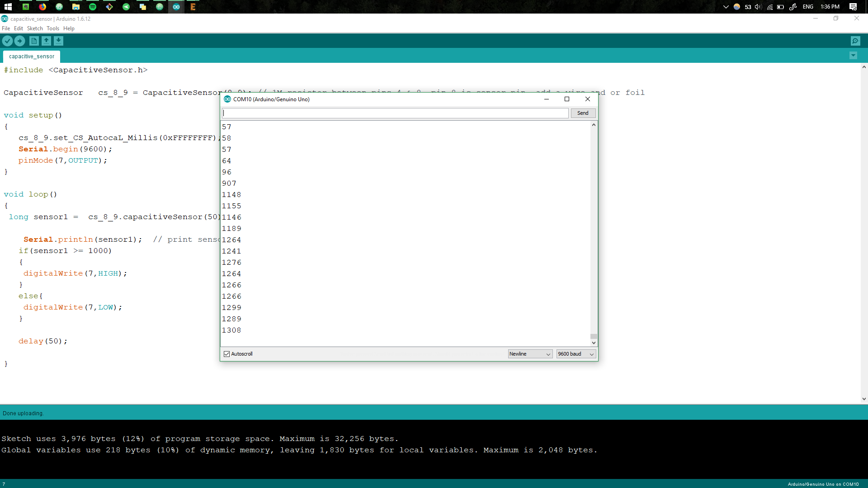
Task: Open the Tools menu
Action: click(53, 28)
